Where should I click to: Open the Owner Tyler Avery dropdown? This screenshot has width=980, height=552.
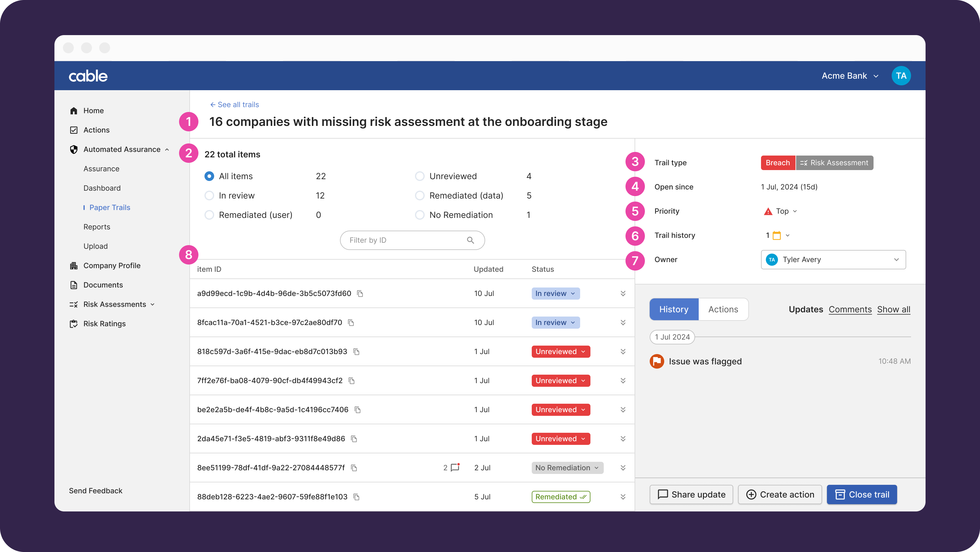point(833,260)
